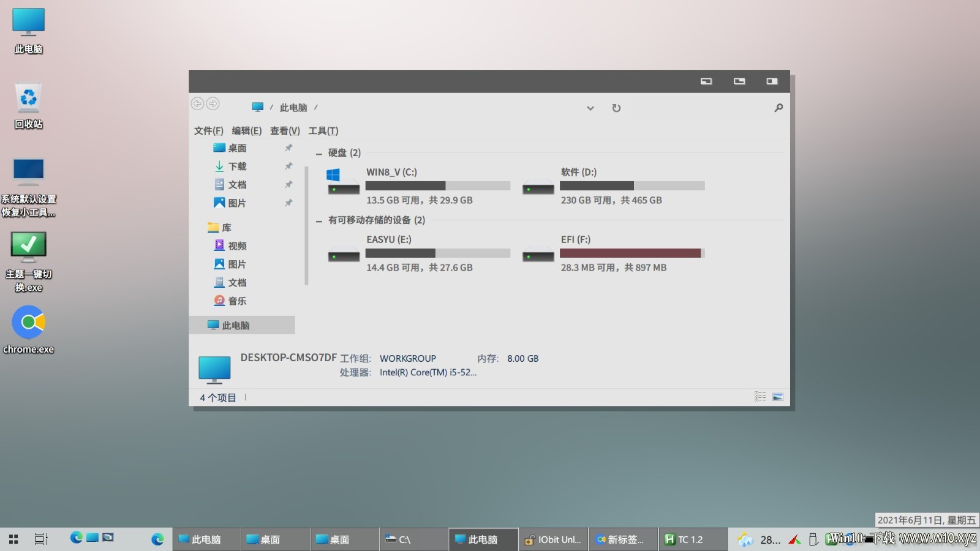The image size is (980, 551).
Task: Collapse the 硬盘 (2) group
Action: coord(318,153)
